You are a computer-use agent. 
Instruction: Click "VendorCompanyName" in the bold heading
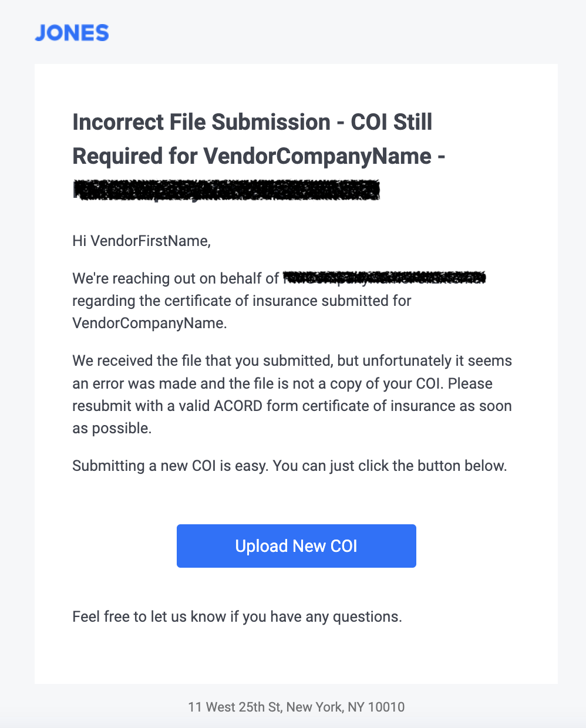point(317,156)
